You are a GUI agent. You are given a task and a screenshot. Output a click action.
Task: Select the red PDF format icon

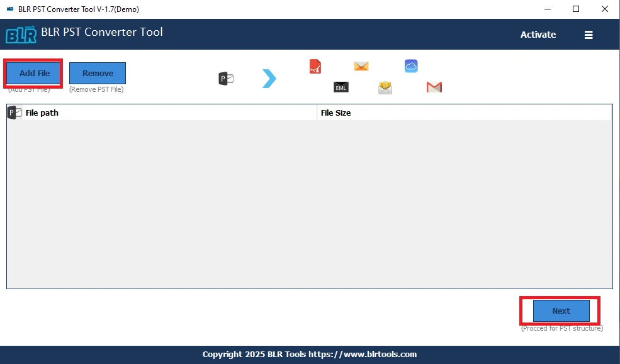point(315,67)
